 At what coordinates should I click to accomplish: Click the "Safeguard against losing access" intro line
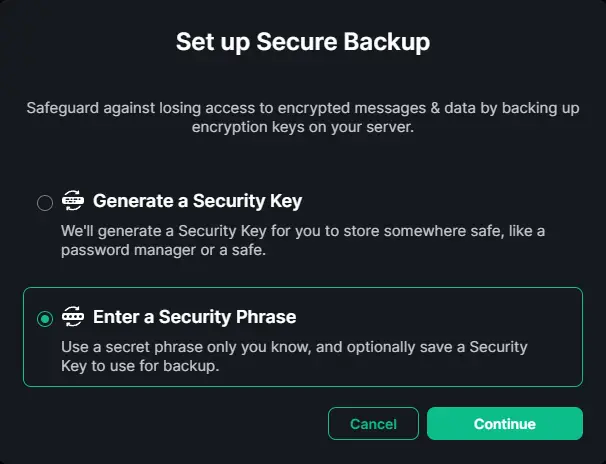[302, 106]
